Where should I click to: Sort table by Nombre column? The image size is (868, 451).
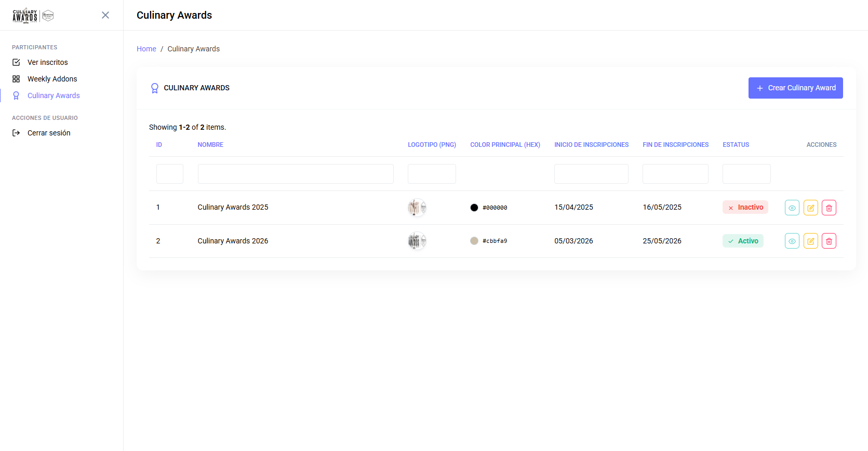tap(210, 145)
